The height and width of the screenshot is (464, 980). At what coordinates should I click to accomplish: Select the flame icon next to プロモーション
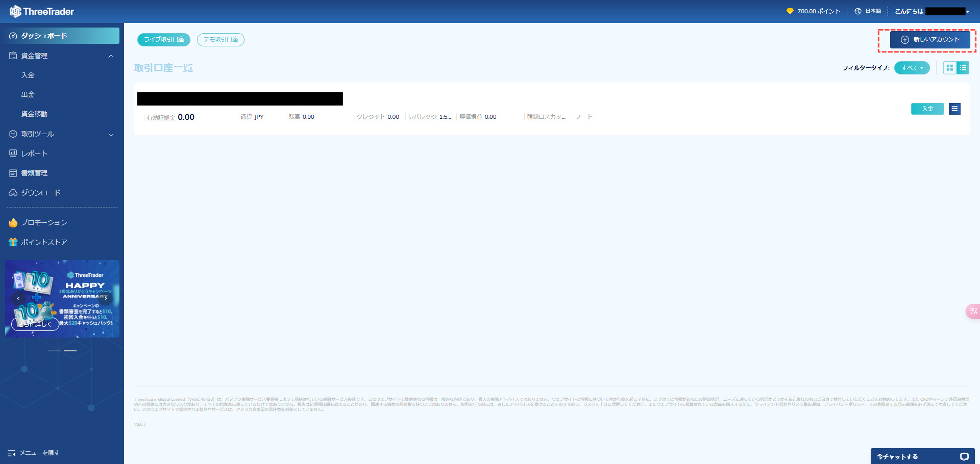tap(13, 222)
